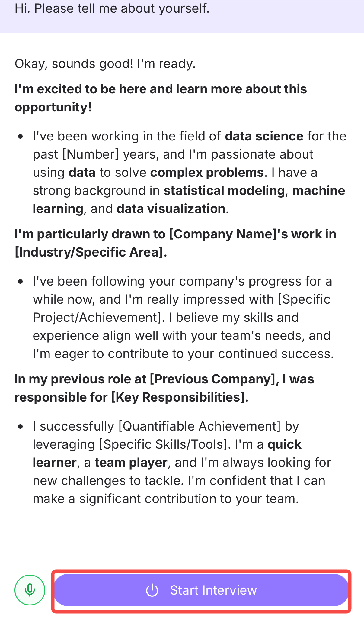This screenshot has height=620, width=364.
Task: Click the bold "team player" text
Action: point(131,463)
